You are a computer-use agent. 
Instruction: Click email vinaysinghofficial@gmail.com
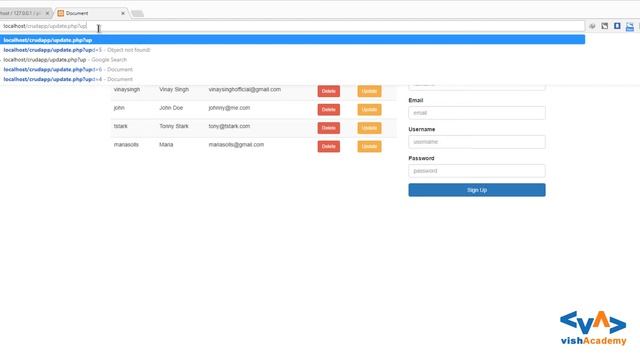244,89
